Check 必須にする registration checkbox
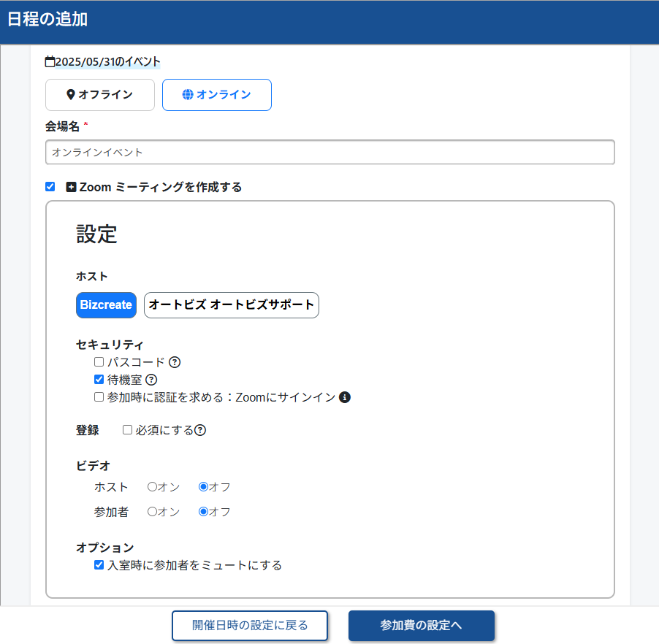The height and width of the screenshot is (644, 659). [127, 430]
